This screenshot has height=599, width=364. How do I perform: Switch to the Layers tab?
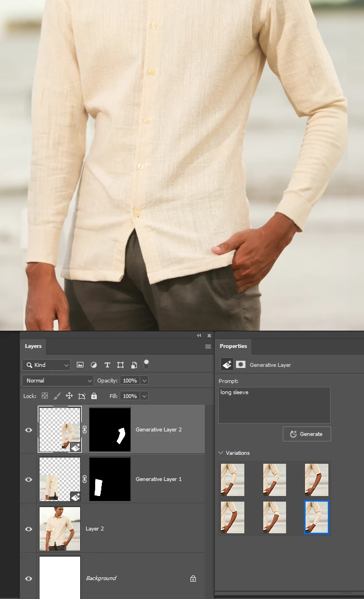(33, 346)
